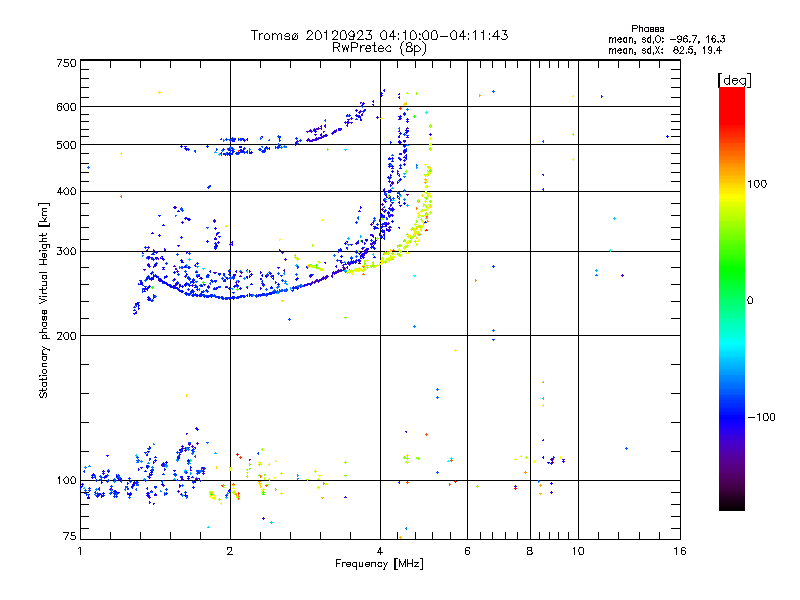Click the '[deg]' colorbar unit label
The height and width of the screenshot is (600, 800).
[734, 80]
